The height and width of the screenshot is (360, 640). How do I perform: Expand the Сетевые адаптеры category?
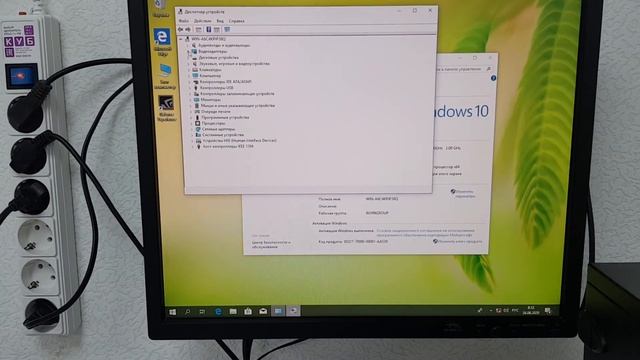[192, 129]
